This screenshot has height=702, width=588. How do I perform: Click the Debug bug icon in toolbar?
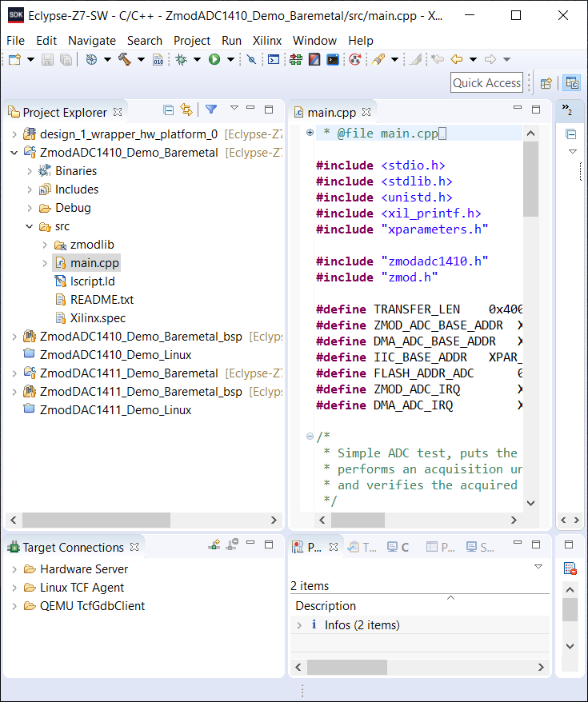pyautogui.click(x=182, y=59)
